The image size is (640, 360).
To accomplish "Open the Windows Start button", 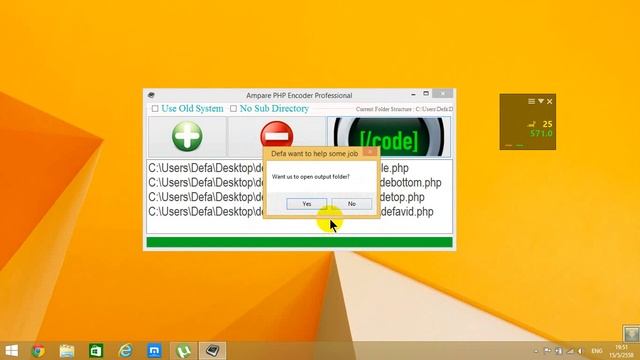I will click(x=11, y=351).
